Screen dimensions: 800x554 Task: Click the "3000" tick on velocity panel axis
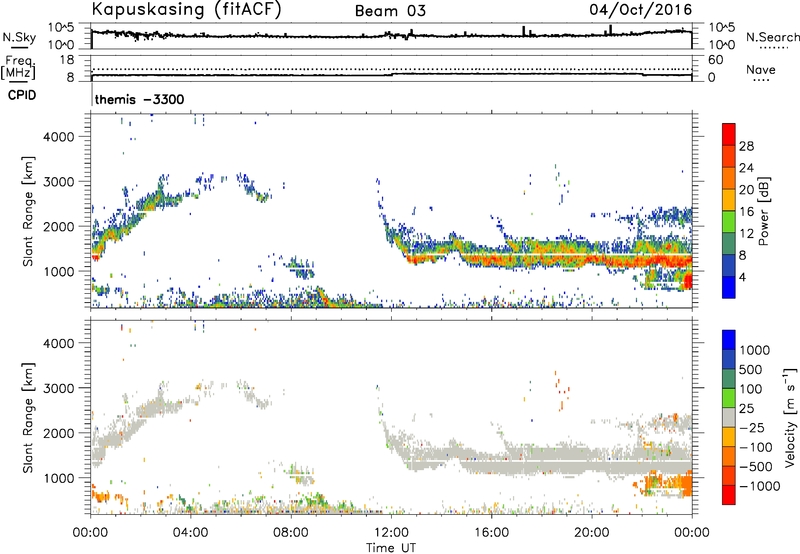[x=59, y=388]
